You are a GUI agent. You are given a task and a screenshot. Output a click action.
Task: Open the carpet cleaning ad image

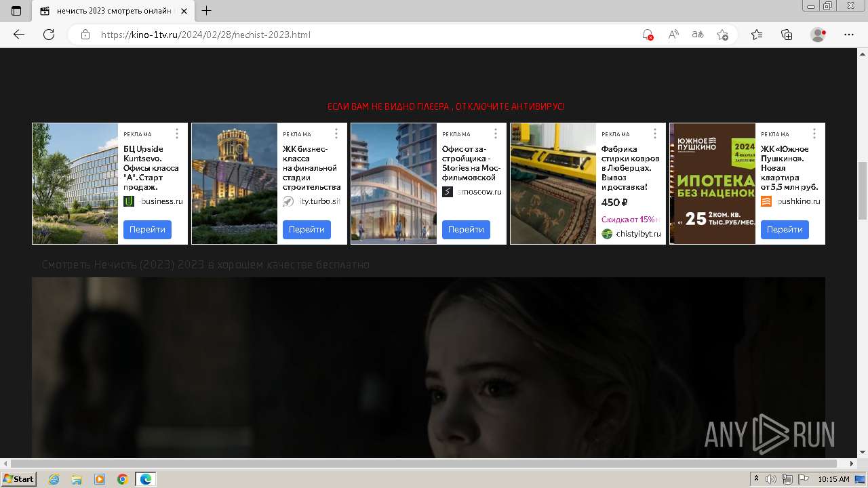(x=553, y=184)
